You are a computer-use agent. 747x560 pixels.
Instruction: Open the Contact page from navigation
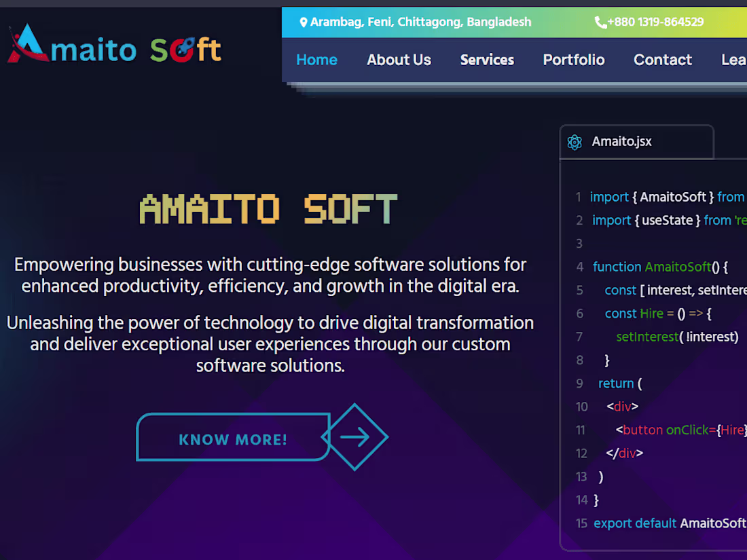[x=662, y=60]
